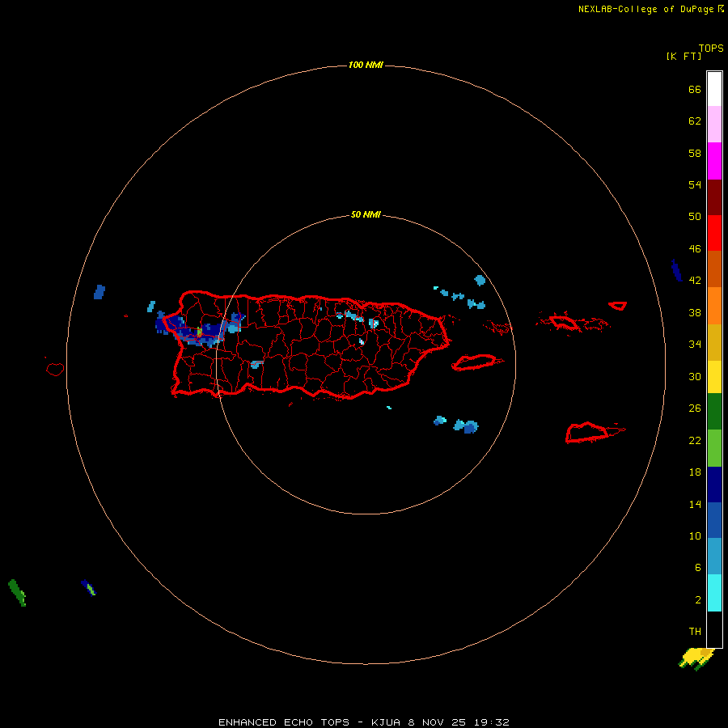728x728 pixels.
Task: Click the 2 legend value label
Action: click(698, 600)
